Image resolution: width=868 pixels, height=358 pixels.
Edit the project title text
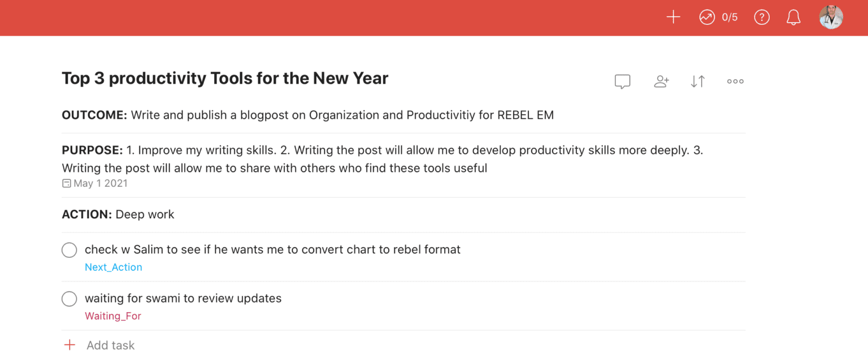(224, 78)
